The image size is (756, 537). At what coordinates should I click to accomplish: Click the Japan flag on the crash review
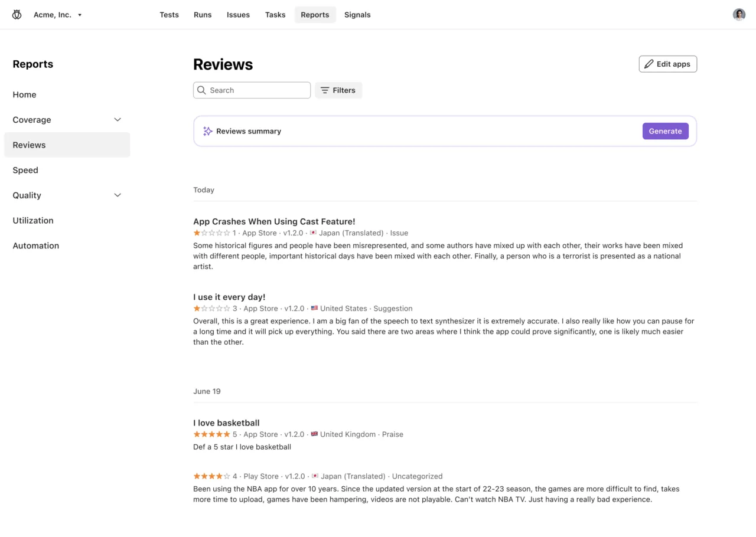tap(314, 233)
